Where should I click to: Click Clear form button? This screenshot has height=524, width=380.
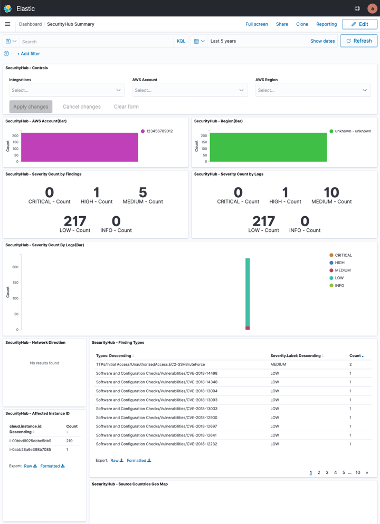pyautogui.click(x=126, y=107)
